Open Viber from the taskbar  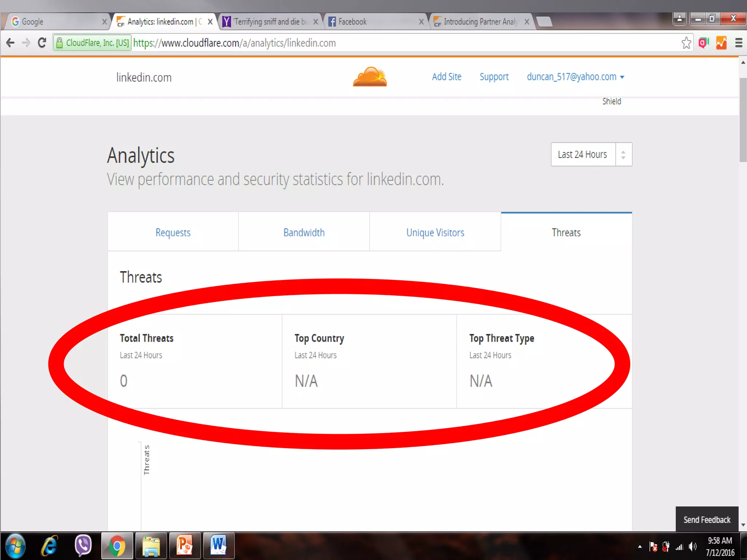coord(83,545)
